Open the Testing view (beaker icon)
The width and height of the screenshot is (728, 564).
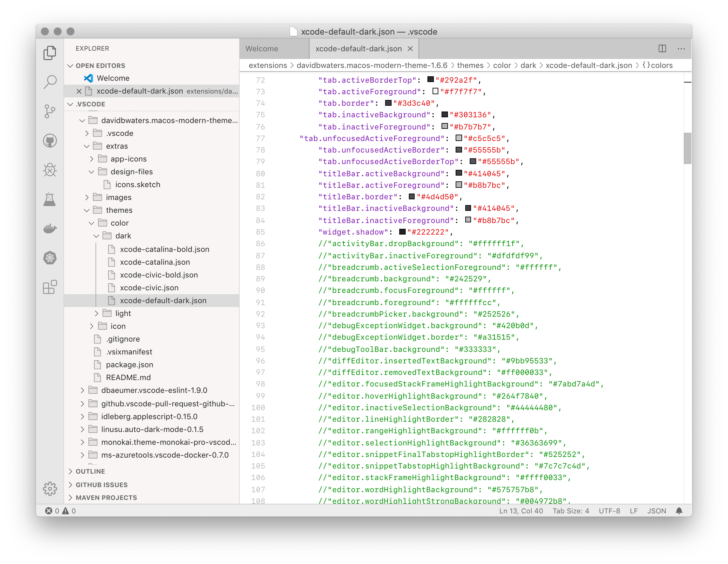50,199
